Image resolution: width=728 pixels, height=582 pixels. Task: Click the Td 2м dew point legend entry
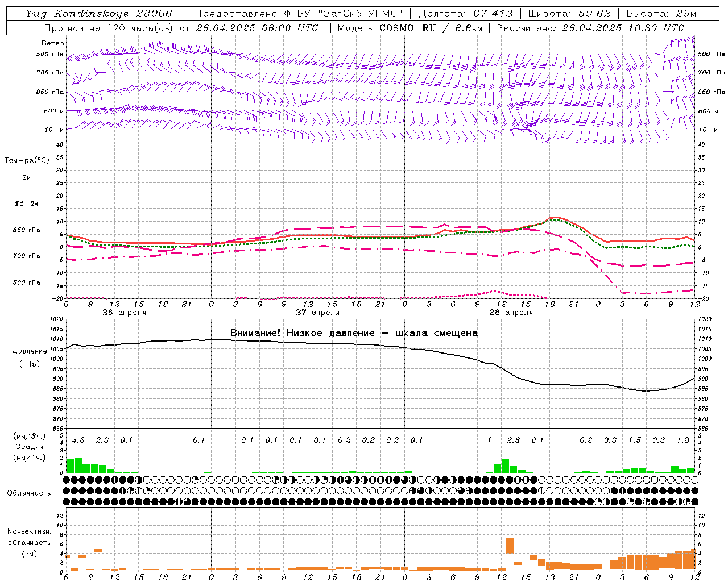27,203
